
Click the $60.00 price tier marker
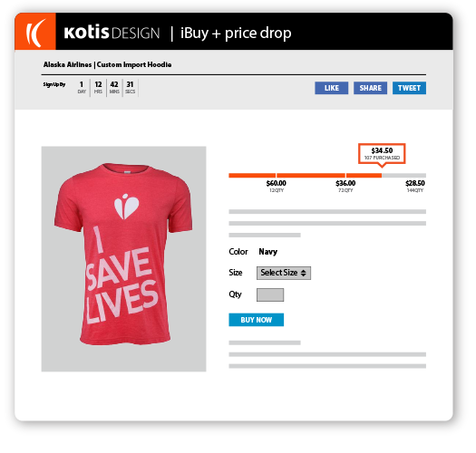(277, 186)
